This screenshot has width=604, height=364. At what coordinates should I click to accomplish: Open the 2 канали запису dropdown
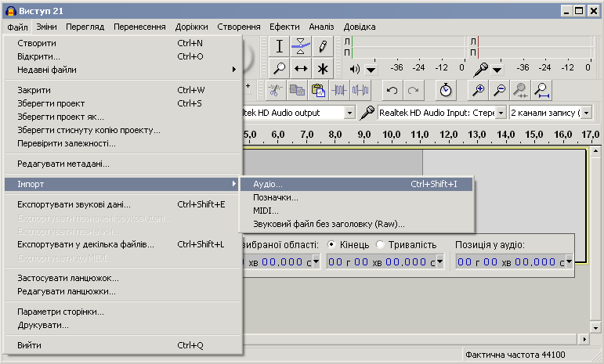(586, 114)
